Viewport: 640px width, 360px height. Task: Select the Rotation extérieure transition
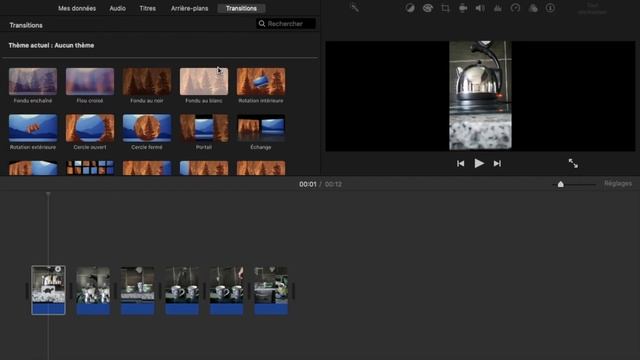tap(33, 128)
